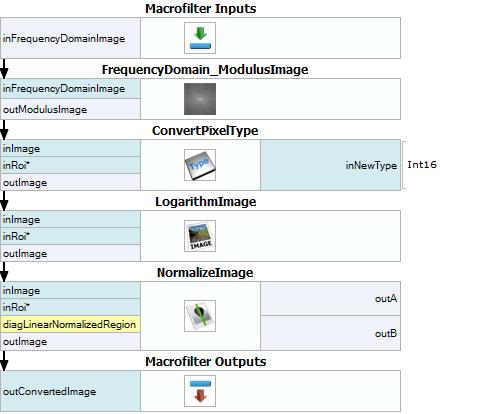Select the inFrequencyDomainImage macrofilter input port
500x414 pixels.
pos(70,38)
